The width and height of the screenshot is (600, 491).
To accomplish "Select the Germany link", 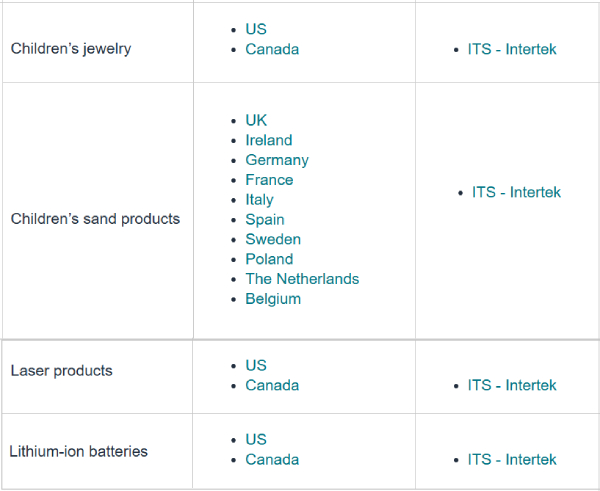I will [277, 160].
